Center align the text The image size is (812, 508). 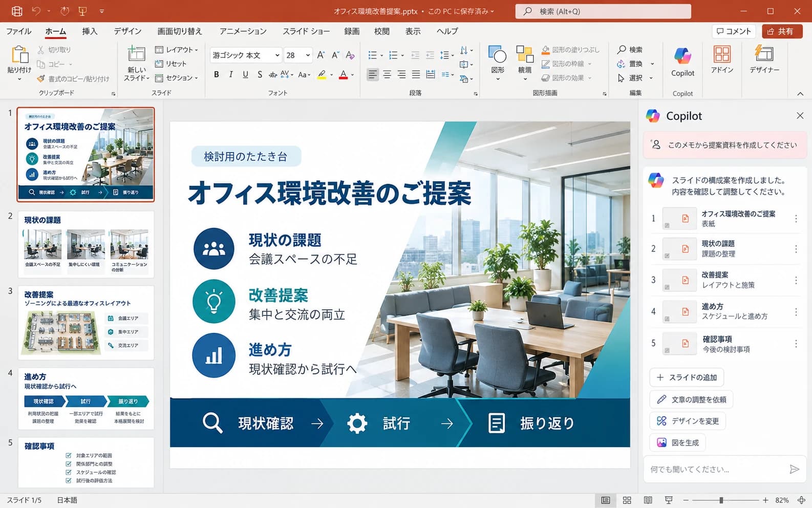(387, 75)
